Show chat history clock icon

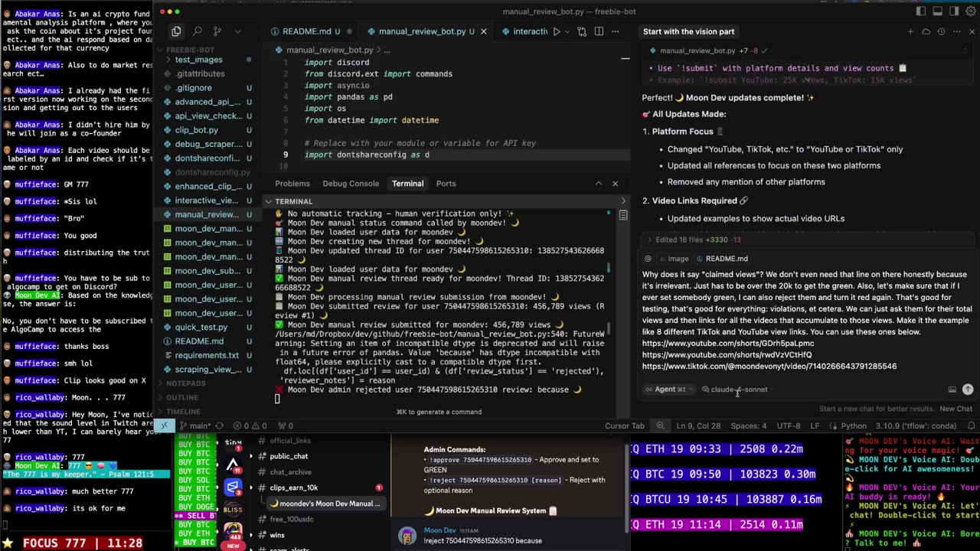coord(941,31)
